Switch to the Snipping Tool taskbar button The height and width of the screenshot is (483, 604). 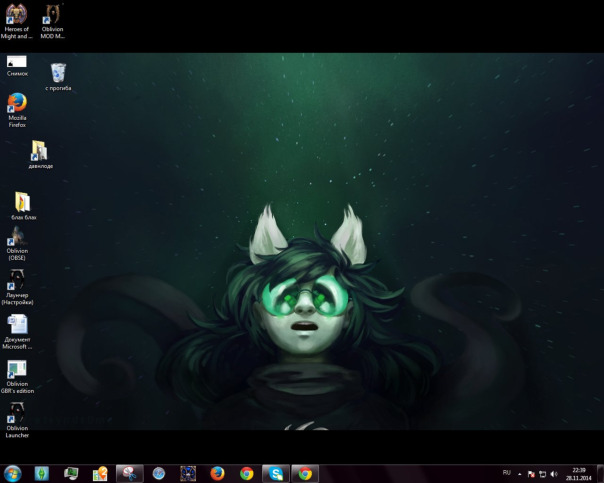coord(130,473)
